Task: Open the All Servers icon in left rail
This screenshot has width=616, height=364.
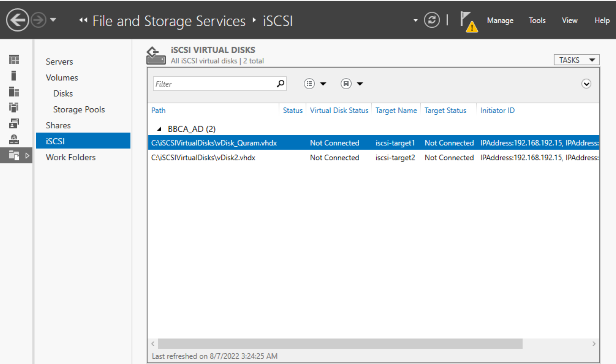Action: 14,91
